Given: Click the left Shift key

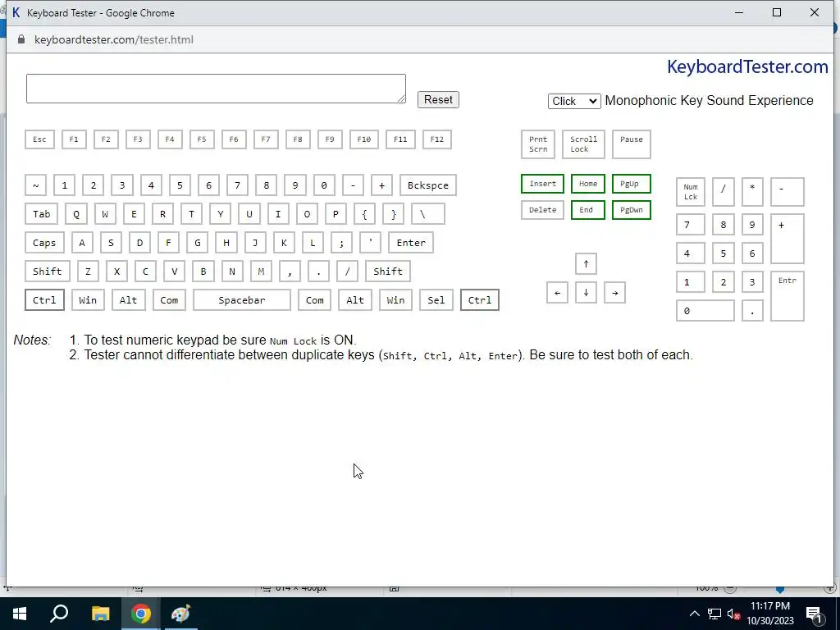Looking at the screenshot, I should point(47,272).
